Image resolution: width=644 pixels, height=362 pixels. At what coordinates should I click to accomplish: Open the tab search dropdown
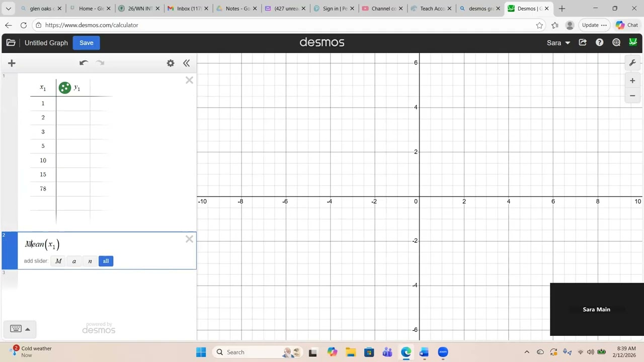(8, 9)
